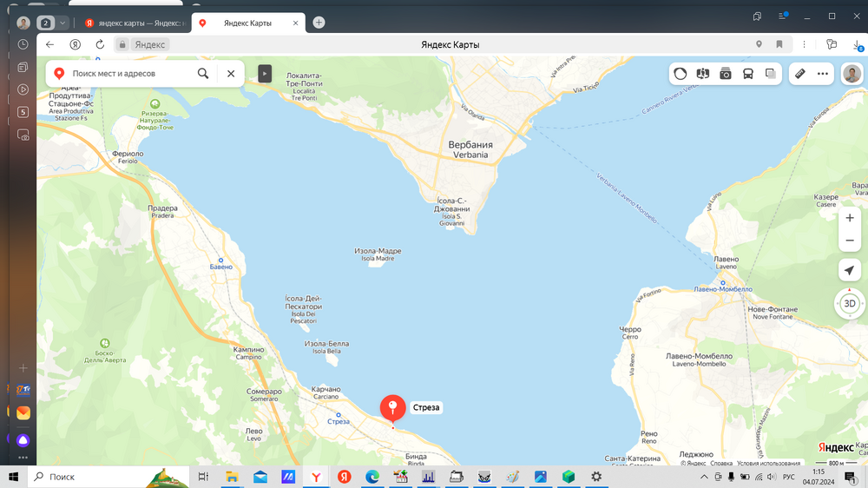Open the browser downloads icon
The image size is (868, 488).
857,45
